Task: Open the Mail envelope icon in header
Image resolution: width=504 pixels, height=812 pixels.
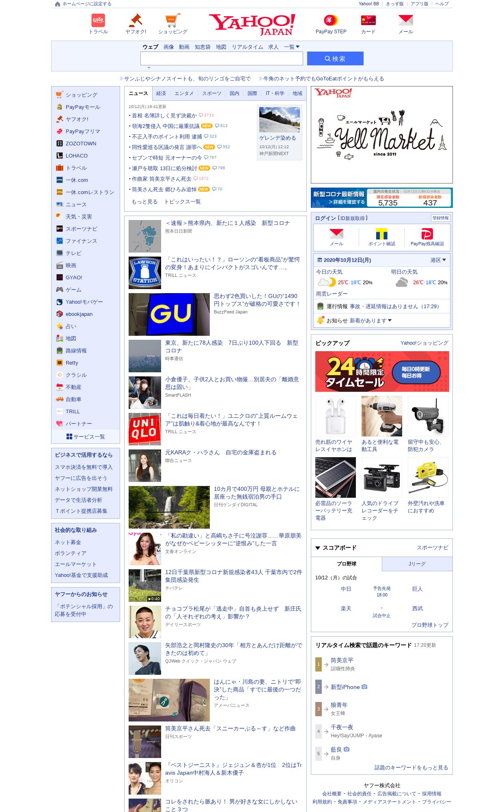Action: 405,20
